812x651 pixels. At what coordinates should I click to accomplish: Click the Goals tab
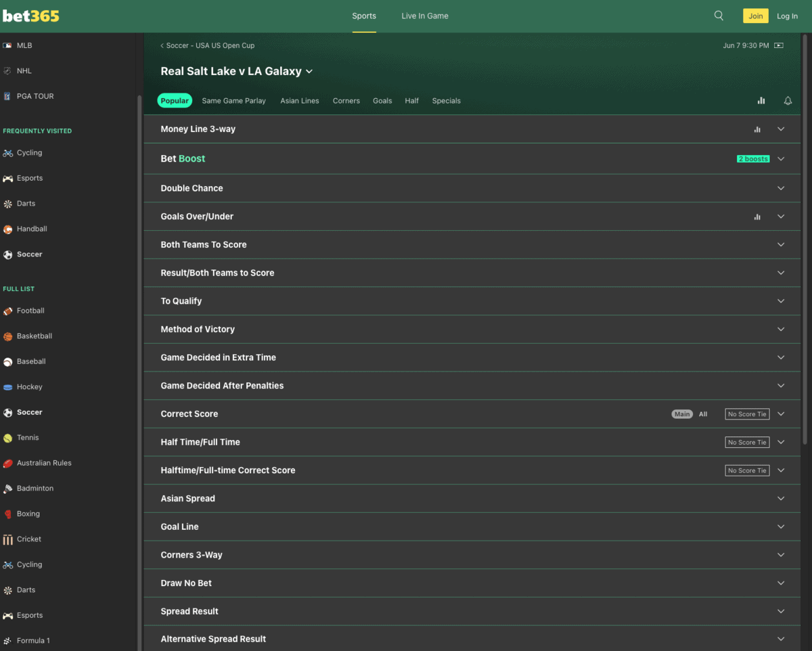[x=382, y=101]
